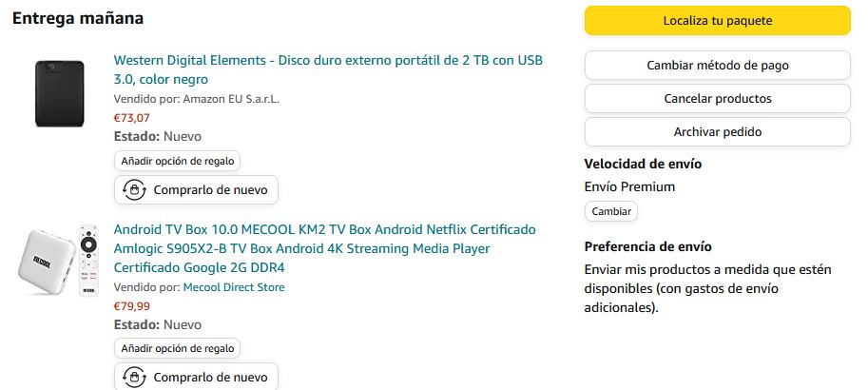Select Cambiar método de pago
This screenshot has height=390, width=868.
point(718,66)
